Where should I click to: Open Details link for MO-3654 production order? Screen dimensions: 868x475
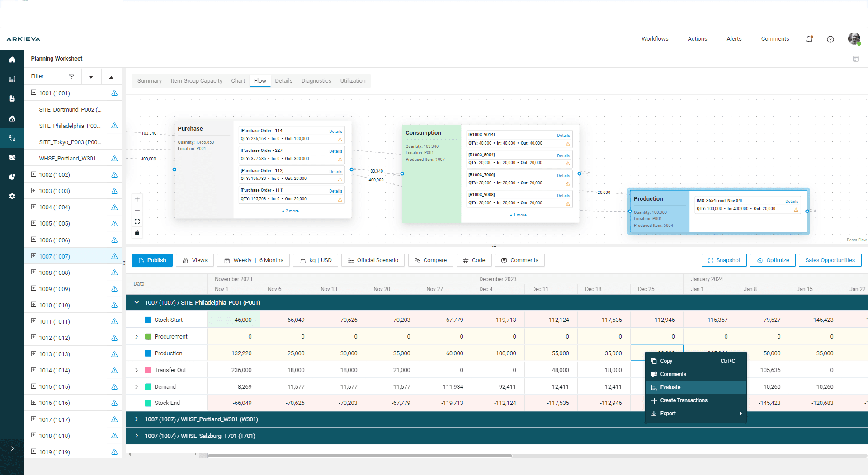pyautogui.click(x=792, y=202)
